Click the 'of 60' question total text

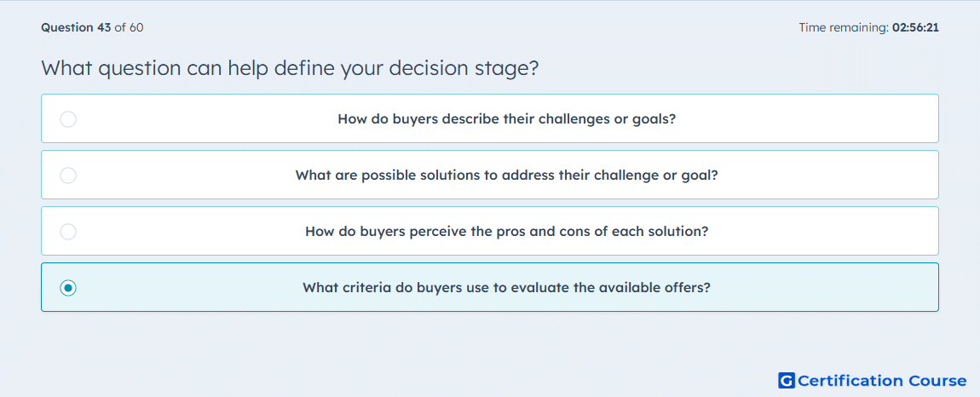tap(130, 27)
